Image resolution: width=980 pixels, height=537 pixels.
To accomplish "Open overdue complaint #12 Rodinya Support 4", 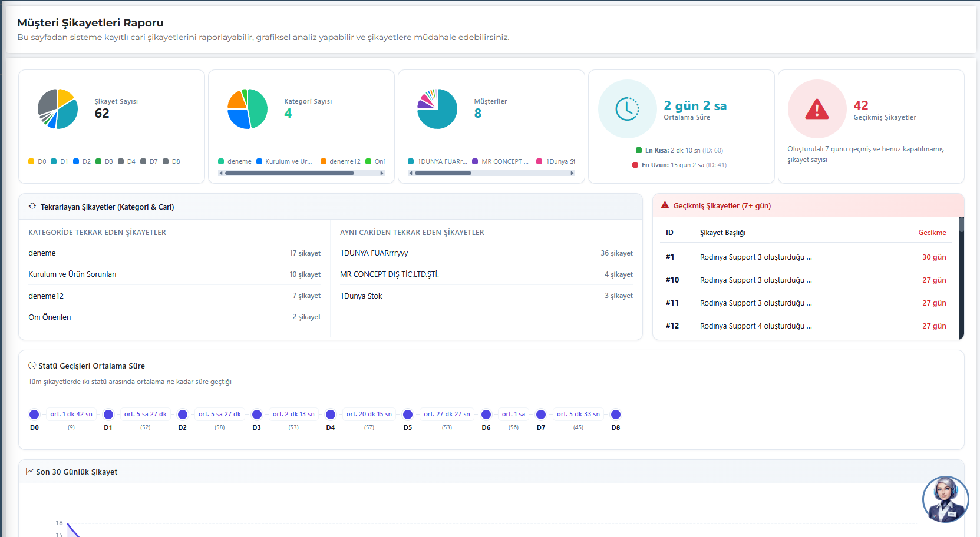I will (755, 326).
